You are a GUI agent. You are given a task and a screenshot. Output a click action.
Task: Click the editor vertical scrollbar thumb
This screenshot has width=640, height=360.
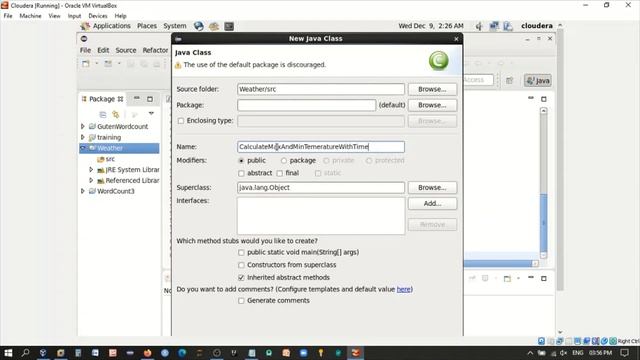pyautogui.click(x=544, y=222)
